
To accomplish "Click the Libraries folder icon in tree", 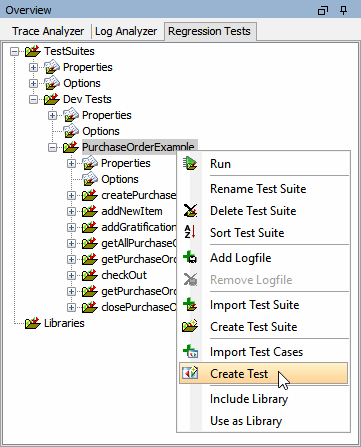I will [33, 323].
